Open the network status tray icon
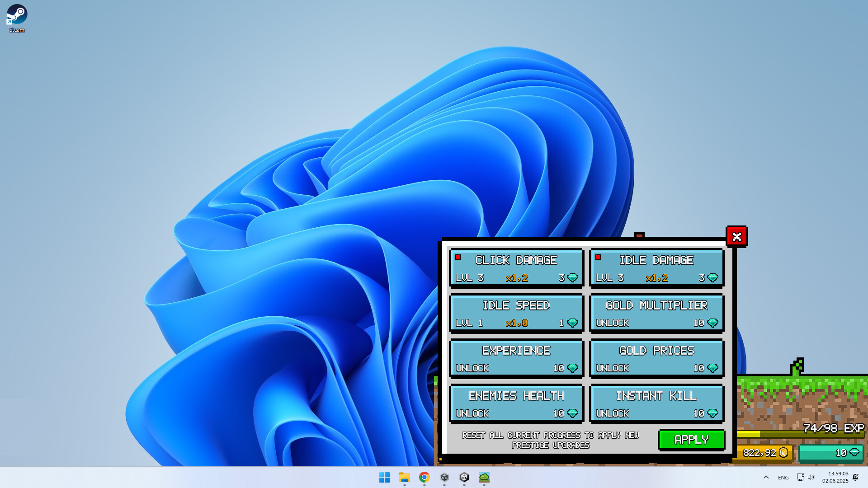The height and width of the screenshot is (488, 868). tap(800, 477)
